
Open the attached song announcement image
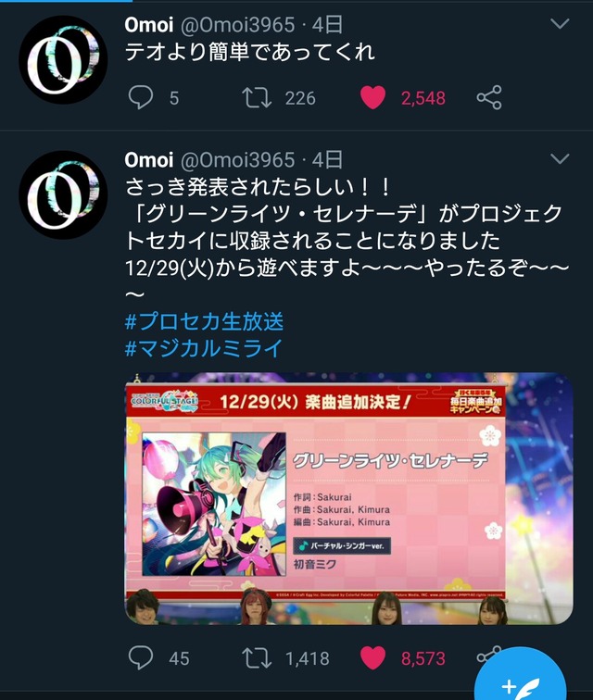coord(348,498)
